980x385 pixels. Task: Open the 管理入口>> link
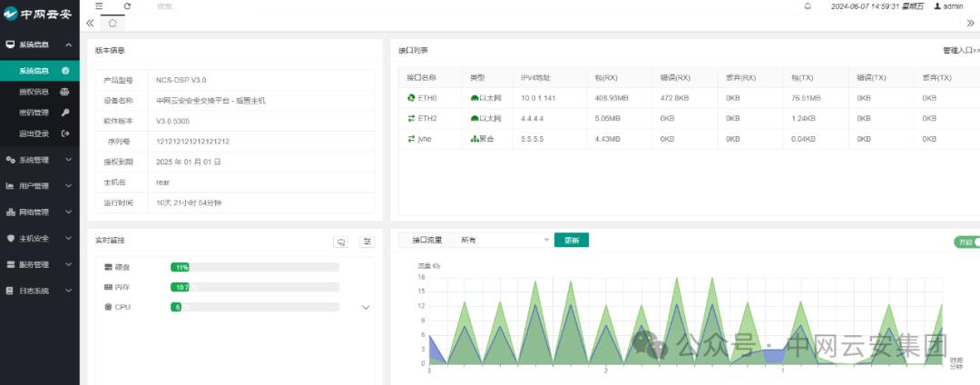pos(960,51)
